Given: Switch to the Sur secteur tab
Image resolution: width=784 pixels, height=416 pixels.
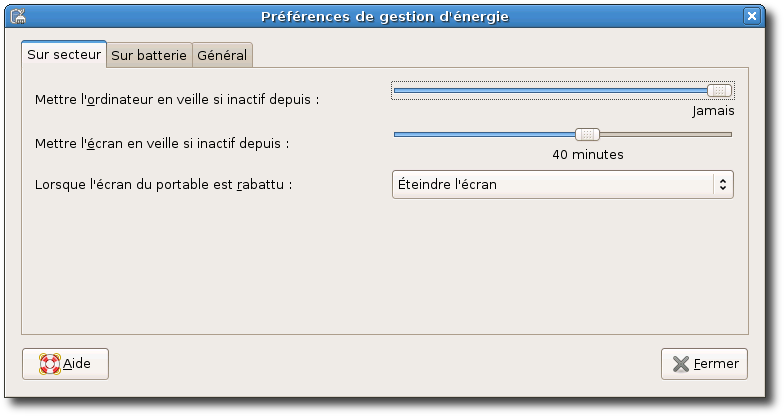Looking at the screenshot, I should [x=64, y=55].
